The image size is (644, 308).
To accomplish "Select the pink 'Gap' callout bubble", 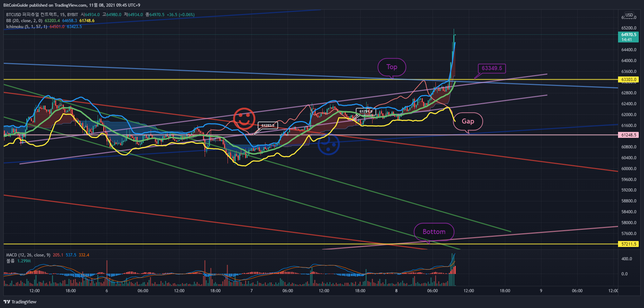I will (x=468, y=121).
